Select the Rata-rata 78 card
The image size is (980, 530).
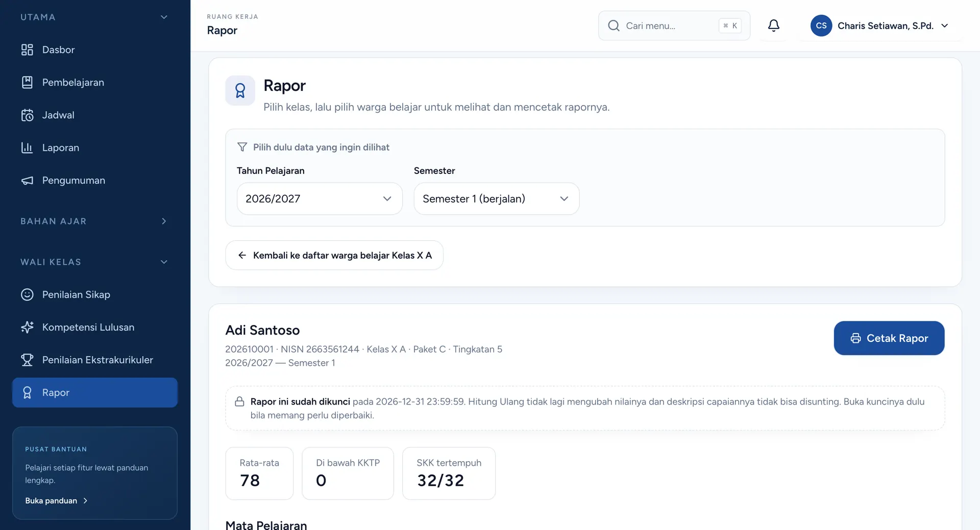click(x=259, y=473)
